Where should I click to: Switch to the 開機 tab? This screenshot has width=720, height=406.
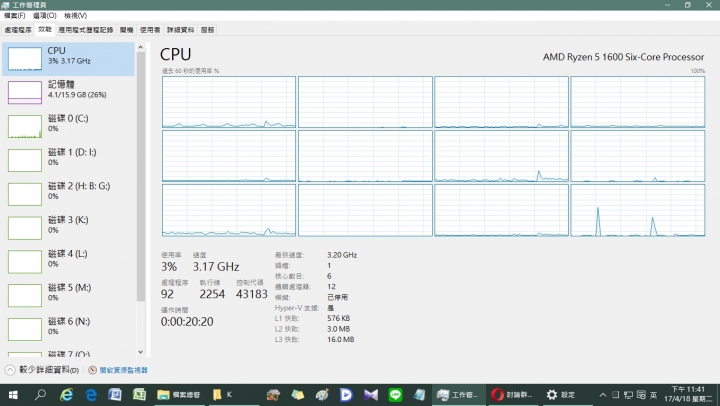126,30
